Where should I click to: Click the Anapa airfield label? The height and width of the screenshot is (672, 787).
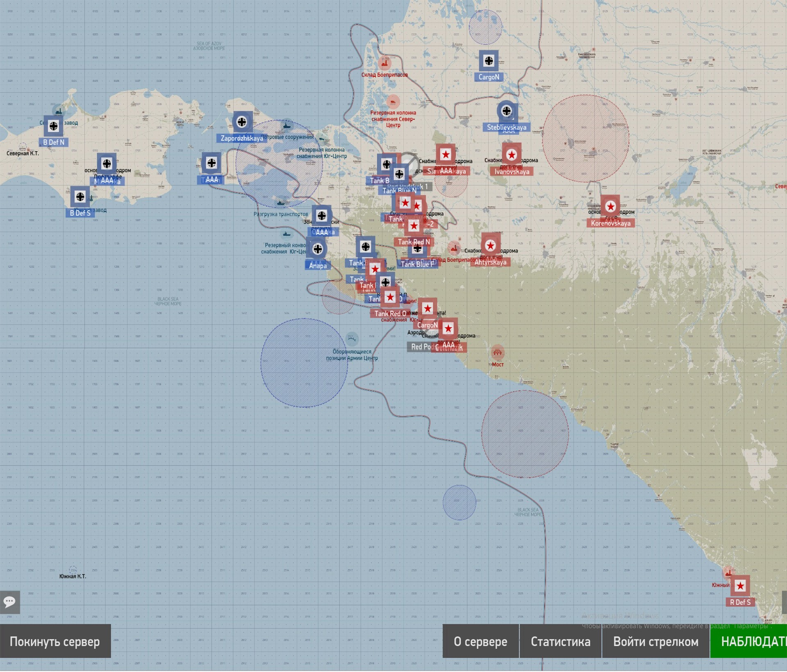318,266
